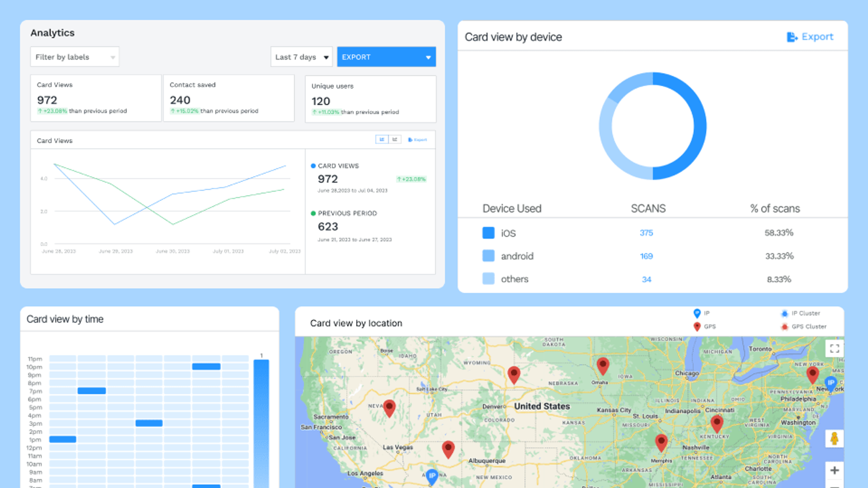Viewport: 868px width, 488px height.
Task: Click the Street View pegman icon
Action: [x=834, y=439]
